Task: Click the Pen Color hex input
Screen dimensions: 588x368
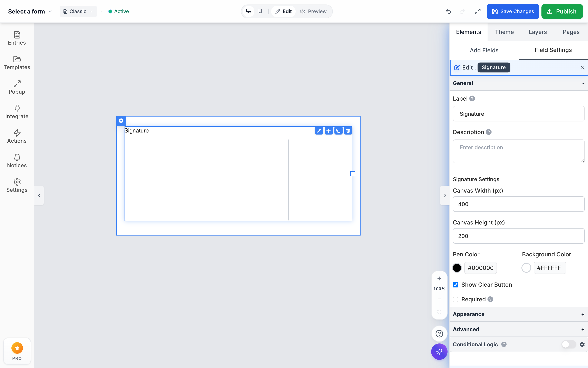Action: pyautogui.click(x=480, y=268)
